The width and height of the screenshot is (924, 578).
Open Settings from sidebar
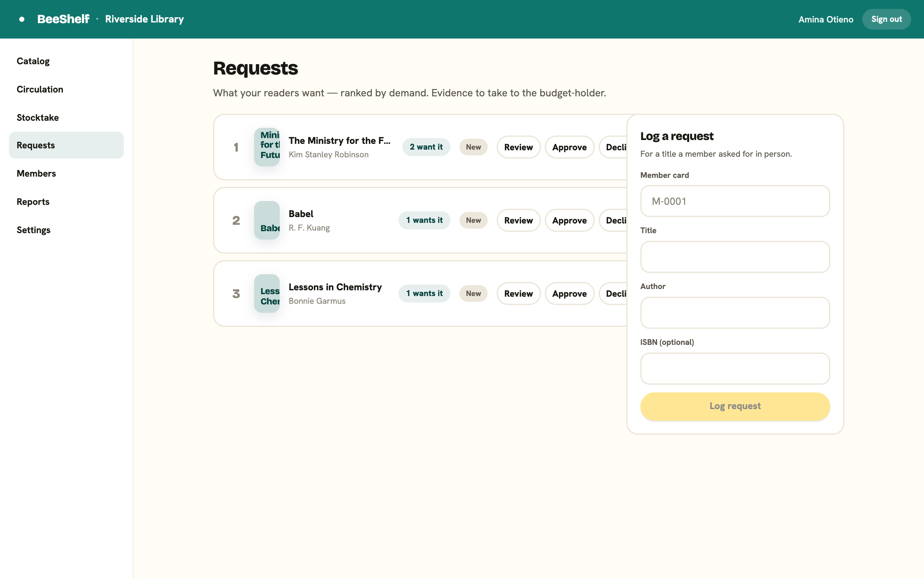(x=66, y=230)
